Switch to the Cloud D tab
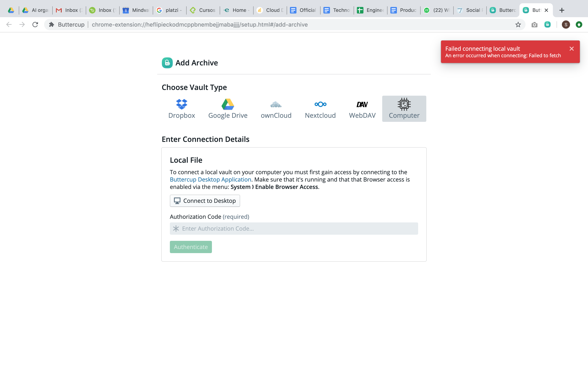The image size is (588, 368). point(270,10)
